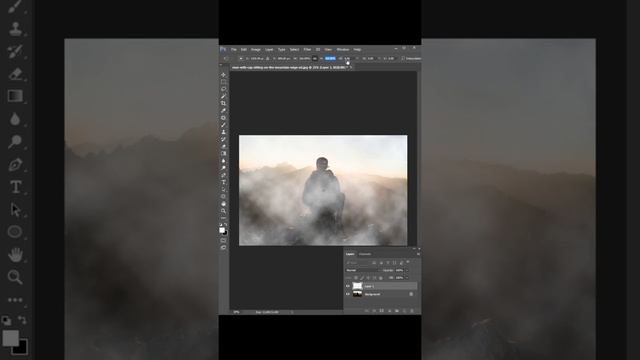Select the Gradient tool

click(x=223, y=154)
